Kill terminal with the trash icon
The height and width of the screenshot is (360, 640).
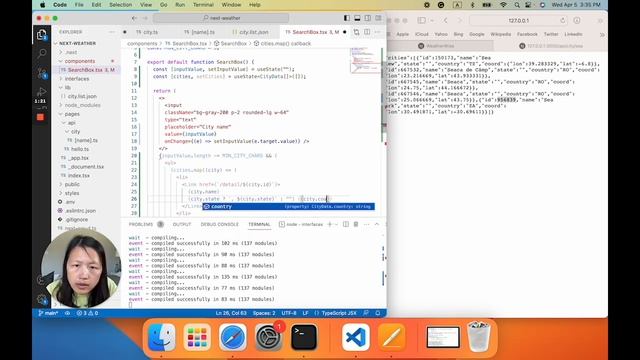coord(356,224)
